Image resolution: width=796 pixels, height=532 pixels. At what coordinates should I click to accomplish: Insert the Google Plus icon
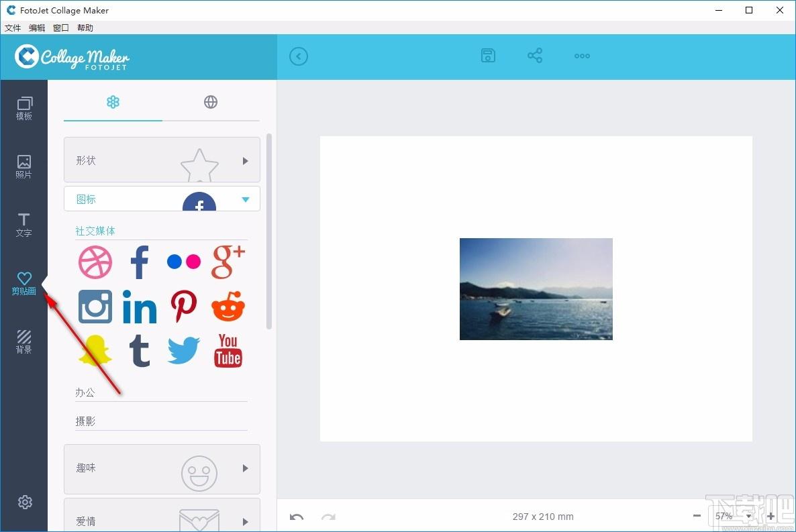tap(228, 262)
